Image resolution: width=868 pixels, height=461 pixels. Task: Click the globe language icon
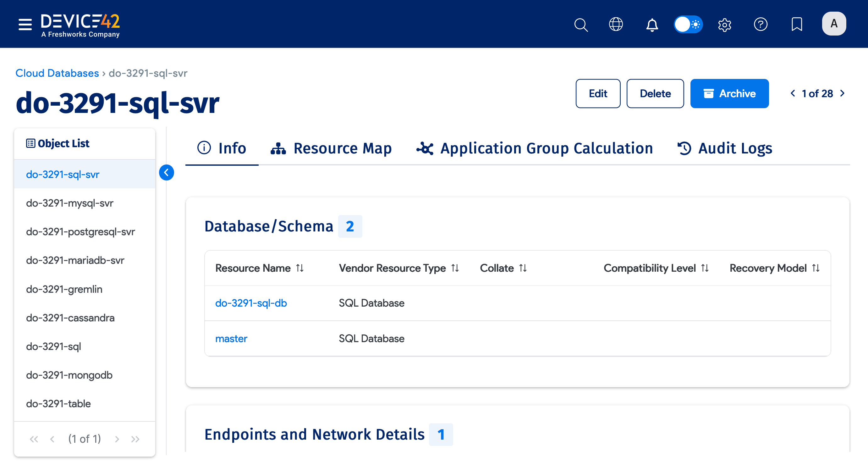tap(616, 24)
